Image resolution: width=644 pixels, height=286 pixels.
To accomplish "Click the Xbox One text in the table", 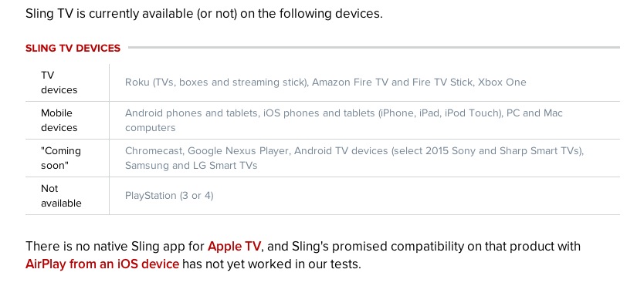I will 502,82.
